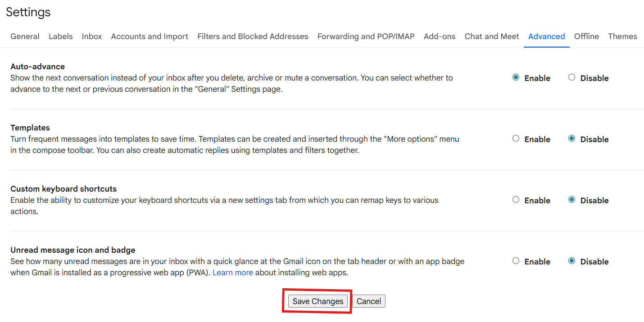Switch to the Offline tab

[586, 36]
